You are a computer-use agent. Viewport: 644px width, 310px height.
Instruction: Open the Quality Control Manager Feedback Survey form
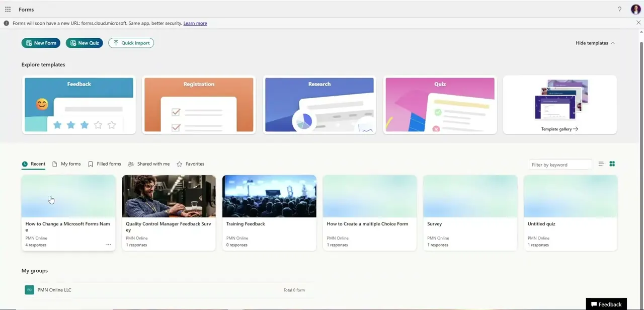point(169,213)
